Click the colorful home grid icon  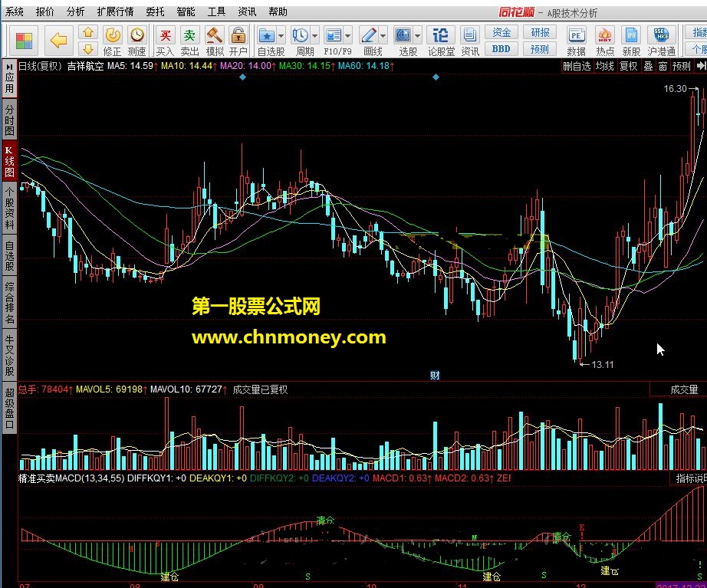coord(24,41)
